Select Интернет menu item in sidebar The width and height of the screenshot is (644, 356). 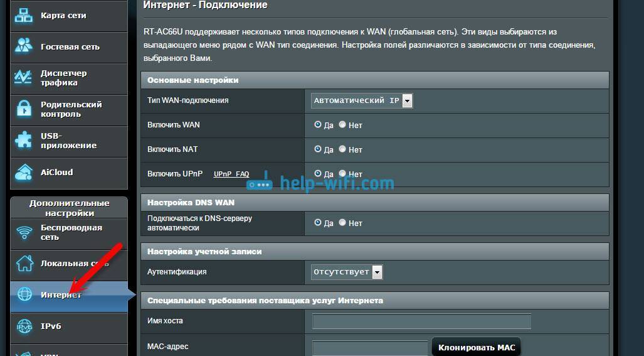click(x=61, y=295)
